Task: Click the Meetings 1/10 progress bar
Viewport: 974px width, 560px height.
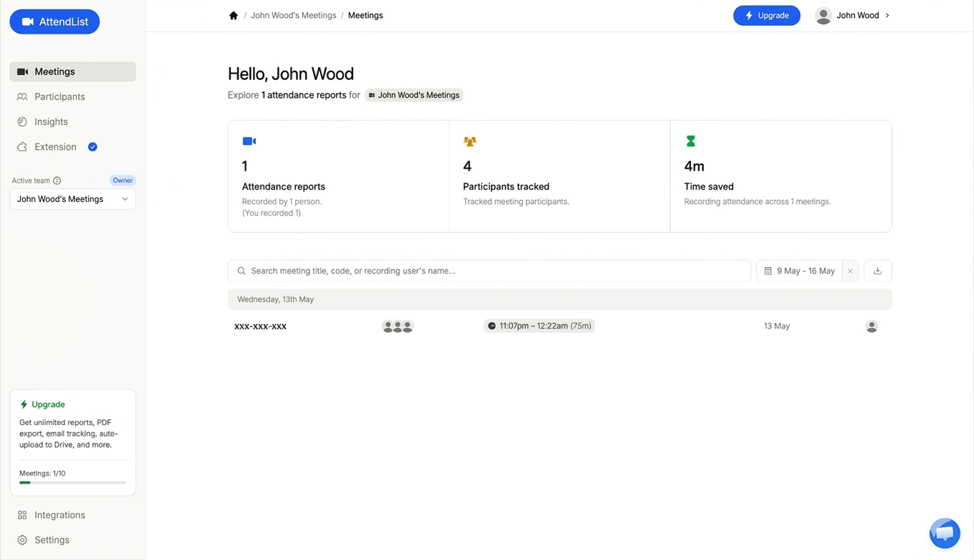Action: coord(73,483)
